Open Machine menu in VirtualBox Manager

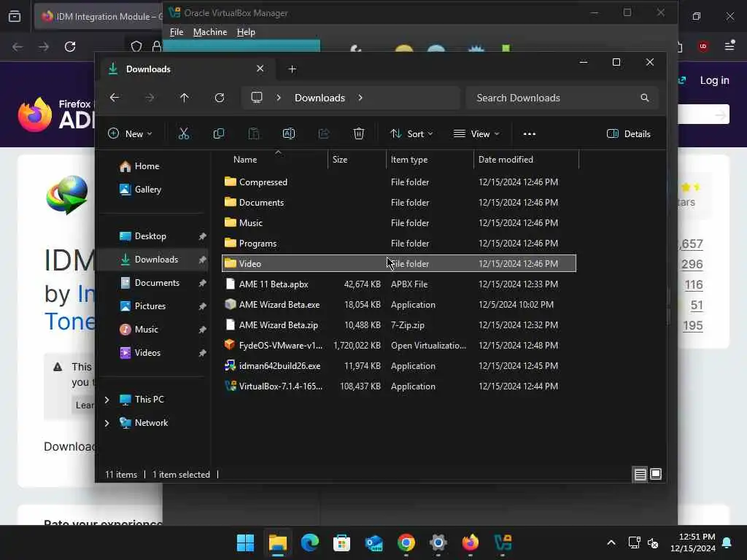point(210,32)
